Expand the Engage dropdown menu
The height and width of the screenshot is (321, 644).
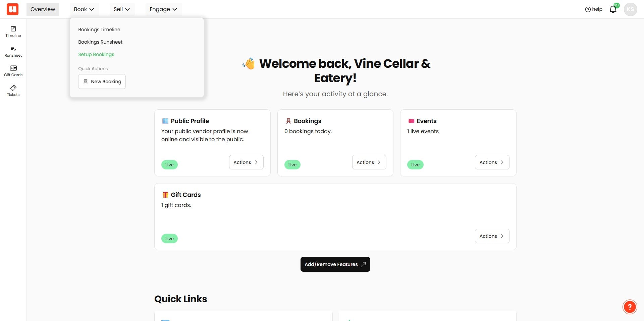tap(163, 9)
